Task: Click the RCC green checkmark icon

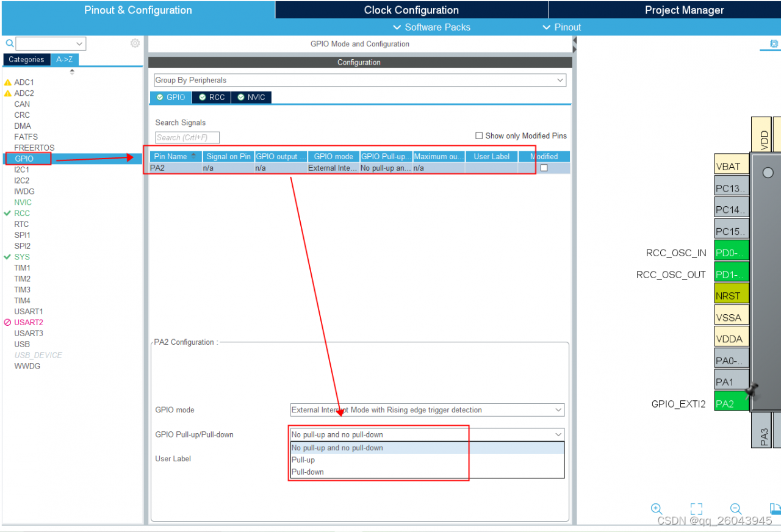Action: [8, 213]
